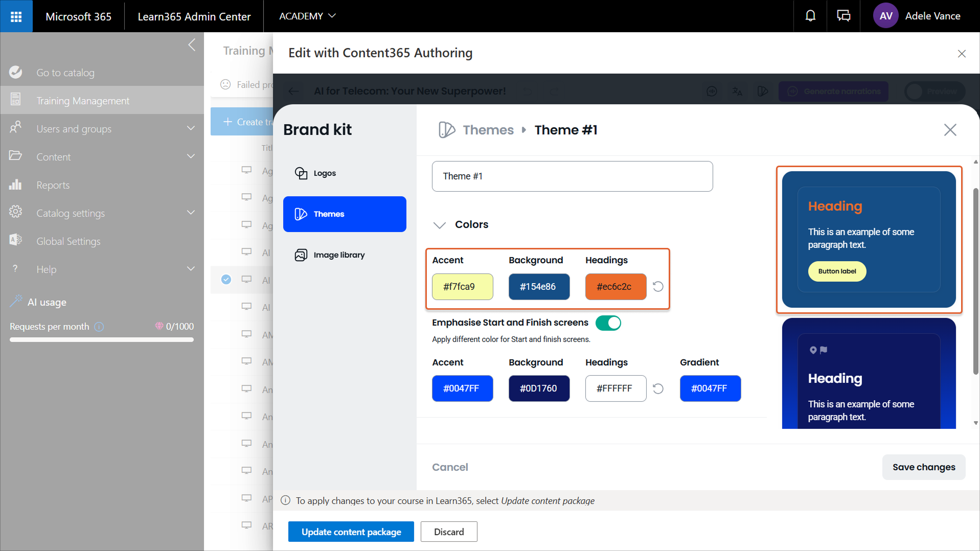980x551 pixels.
Task: Open the Microsoft 365 app launcher grid
Action: [x=16, y=16]
